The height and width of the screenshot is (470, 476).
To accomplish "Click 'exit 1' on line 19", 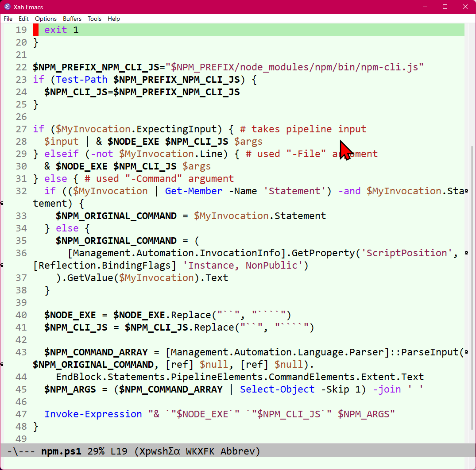I will tap(61, 30).
